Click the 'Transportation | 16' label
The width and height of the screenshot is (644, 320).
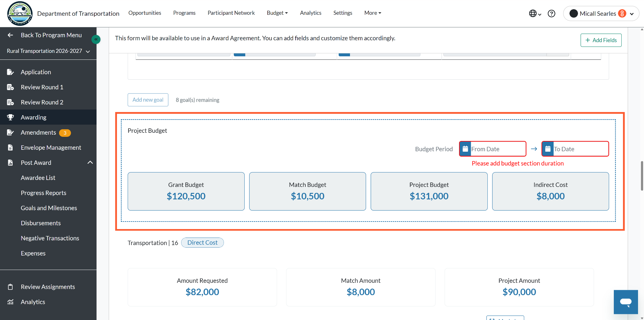[153, 243]
